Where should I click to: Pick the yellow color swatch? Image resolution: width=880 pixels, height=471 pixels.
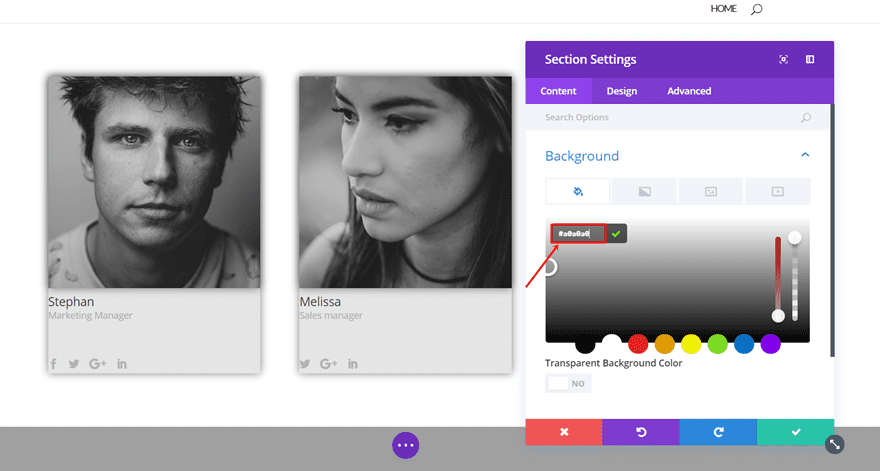[691, 344]
